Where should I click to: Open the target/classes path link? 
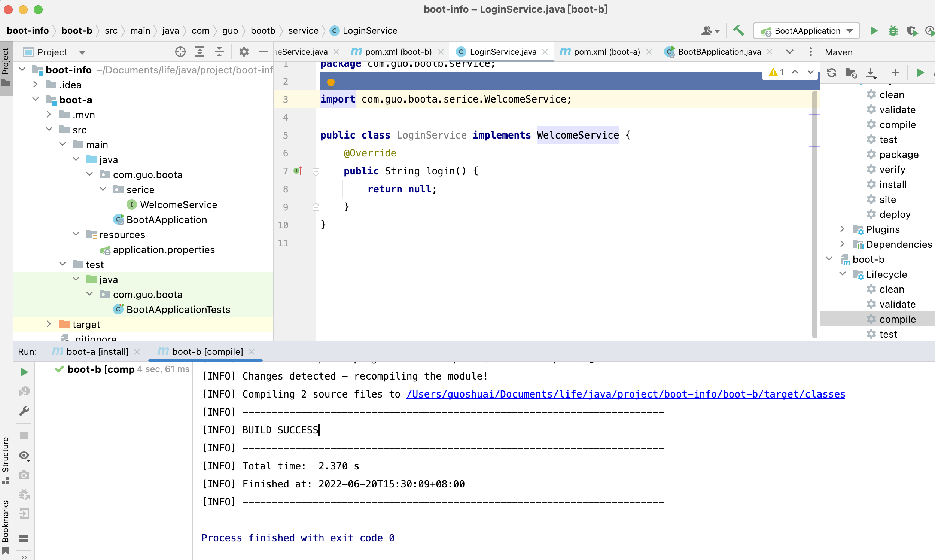[x=625, y=394]
